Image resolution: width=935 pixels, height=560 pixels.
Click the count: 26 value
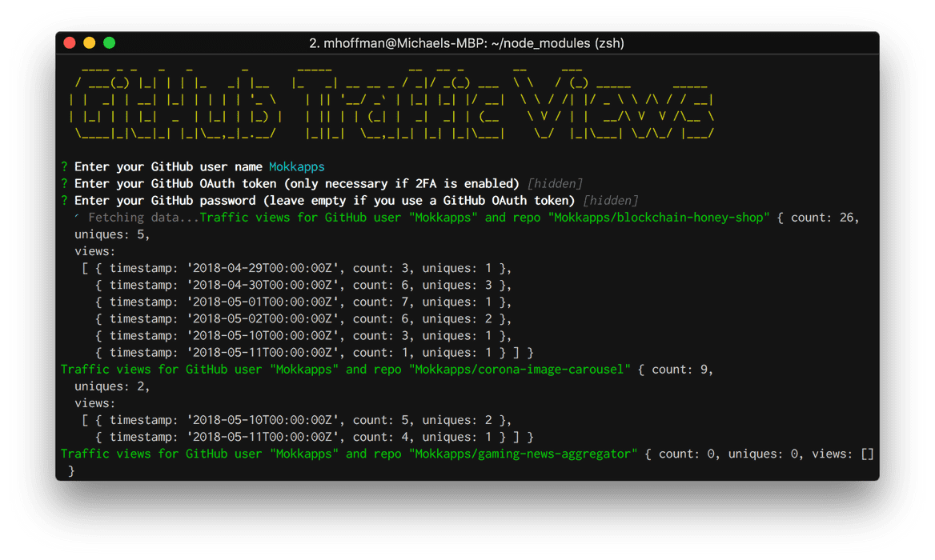click(822, 218)
